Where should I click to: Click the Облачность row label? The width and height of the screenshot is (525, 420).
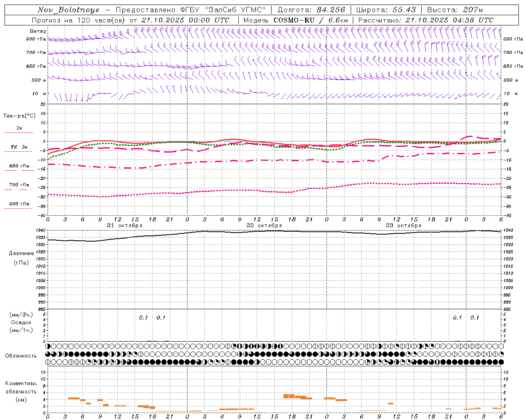point(21,356)
